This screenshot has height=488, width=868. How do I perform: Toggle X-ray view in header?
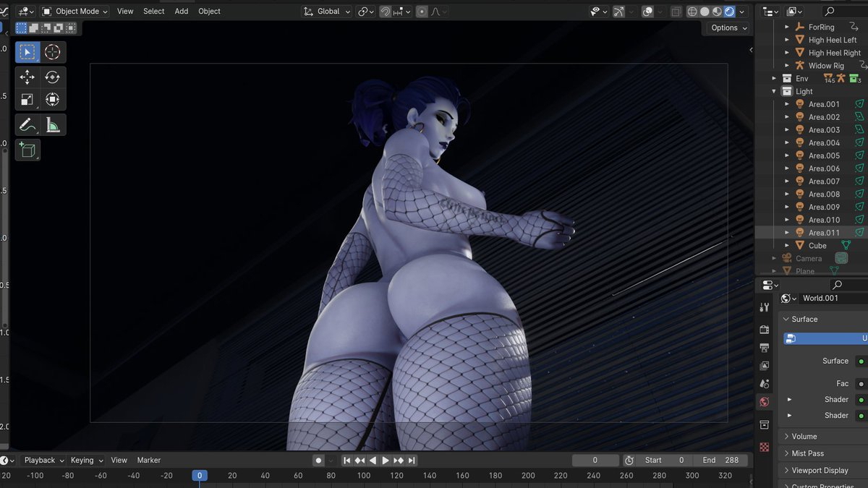(x=676, y=12)
